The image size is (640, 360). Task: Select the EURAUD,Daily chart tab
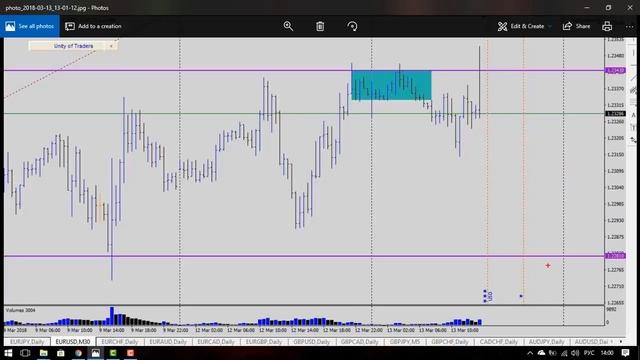(168, 342)
